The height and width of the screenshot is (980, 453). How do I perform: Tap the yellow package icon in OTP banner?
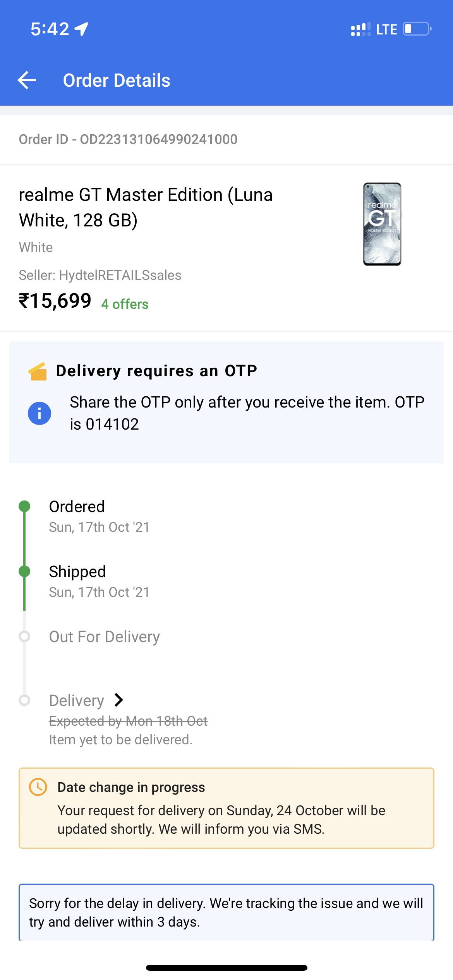pos(38,372)
